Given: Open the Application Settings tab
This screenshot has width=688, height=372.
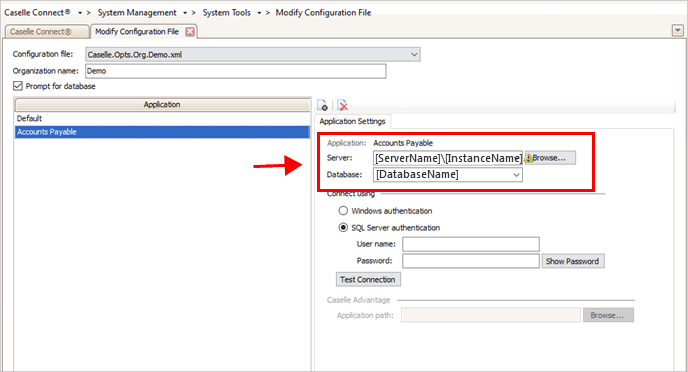Looking at the screenshot, I should pyautogui.click(x=352, y=121).
